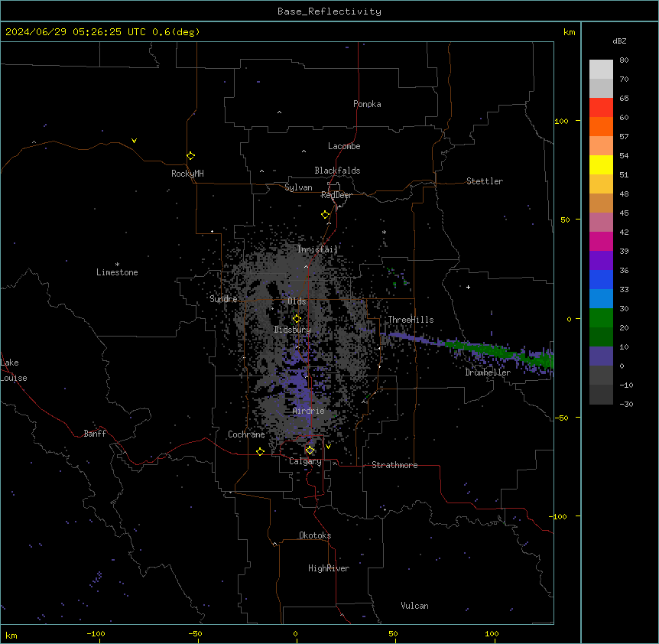
Task: Click the Innisfail city label
Action: [318, 249]
